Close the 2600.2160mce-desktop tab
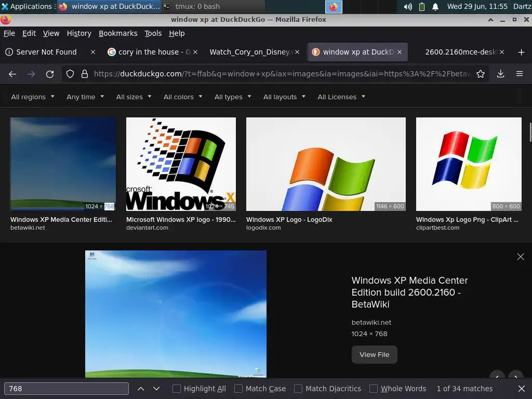The width and height of the screenshot is (532, 399). (502, 52)
